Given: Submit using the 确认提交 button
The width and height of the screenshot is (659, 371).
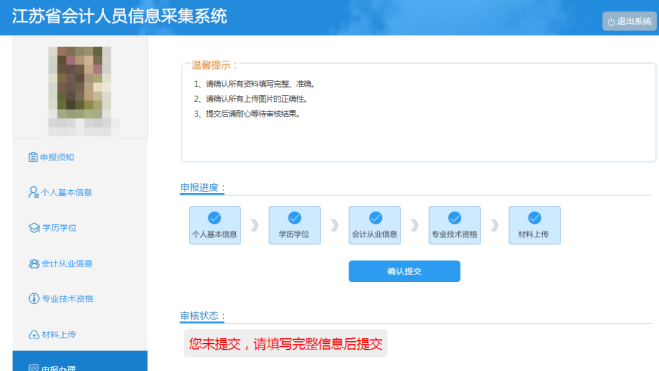Looking at the screenshot, I should [404, 271].
